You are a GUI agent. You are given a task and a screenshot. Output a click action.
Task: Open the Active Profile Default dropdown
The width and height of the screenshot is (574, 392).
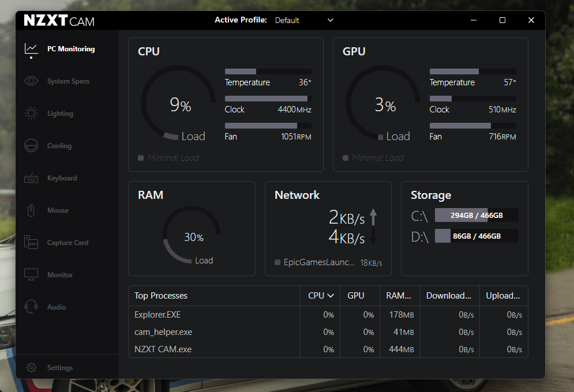304,20
